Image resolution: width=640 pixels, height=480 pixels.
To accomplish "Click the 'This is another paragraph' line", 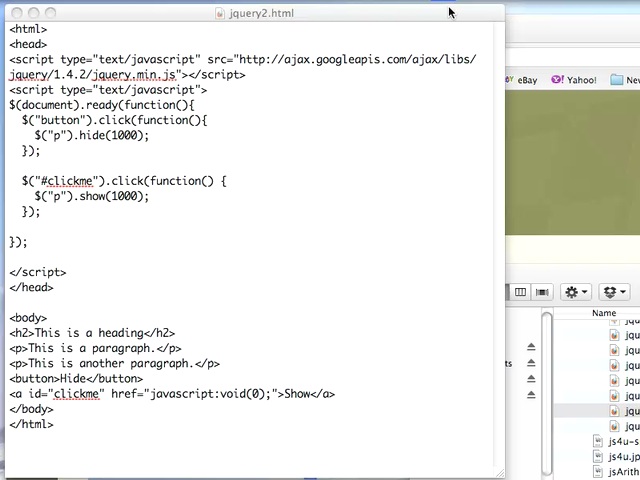I will (115, 363).
